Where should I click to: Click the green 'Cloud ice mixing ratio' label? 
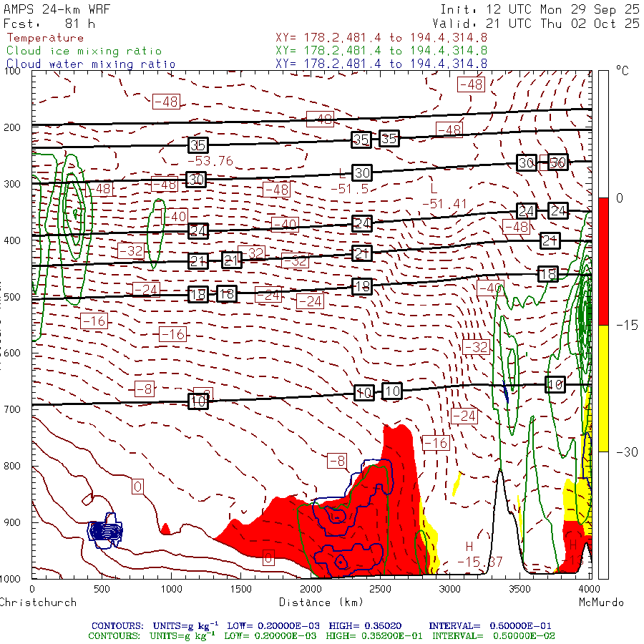84,51
